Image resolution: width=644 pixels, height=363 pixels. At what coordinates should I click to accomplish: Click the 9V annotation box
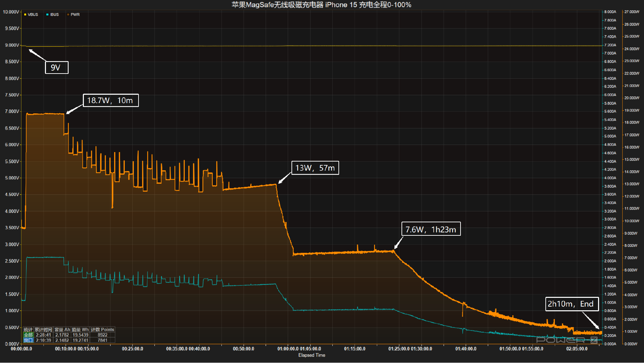[x=56, y=67]
